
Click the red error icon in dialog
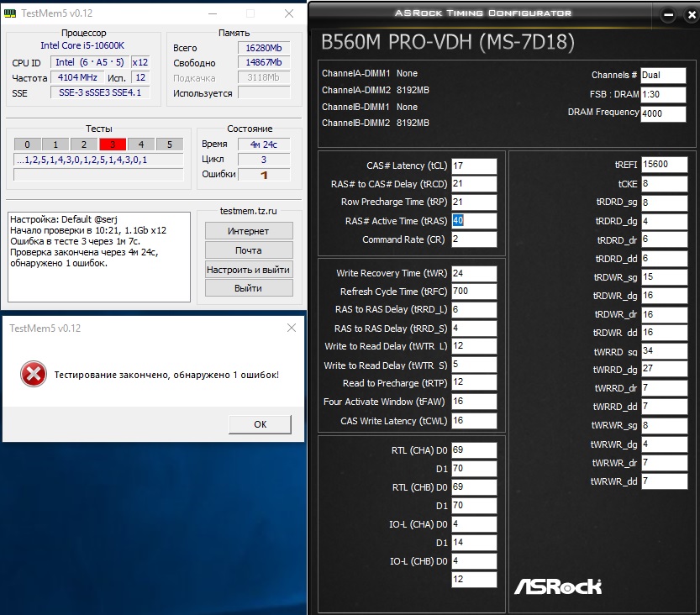(x=34, y=374)
